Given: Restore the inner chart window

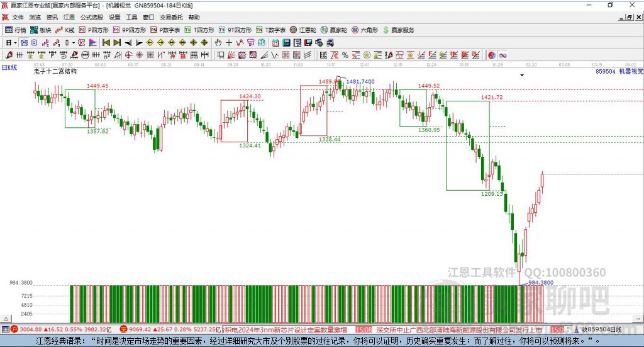Looking at the screenshot, I should coord(630,17).
